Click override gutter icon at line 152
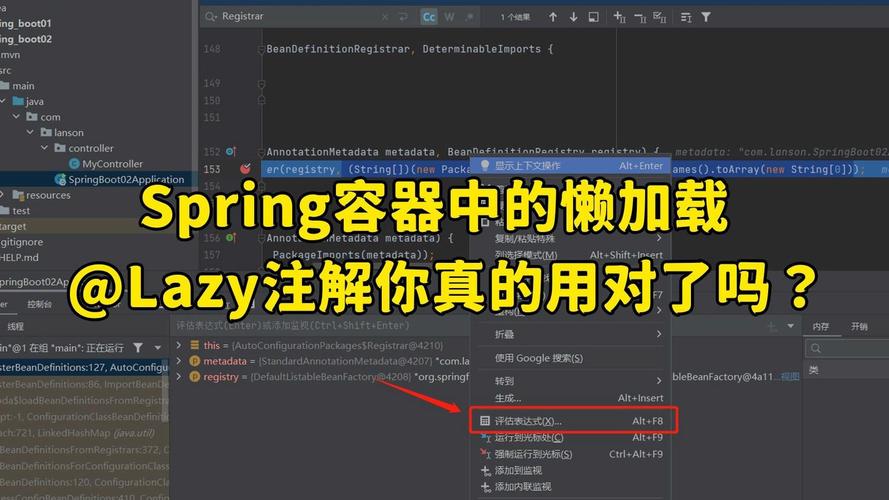The height and width of the screenshot is (500, 889). click(231, 151)
